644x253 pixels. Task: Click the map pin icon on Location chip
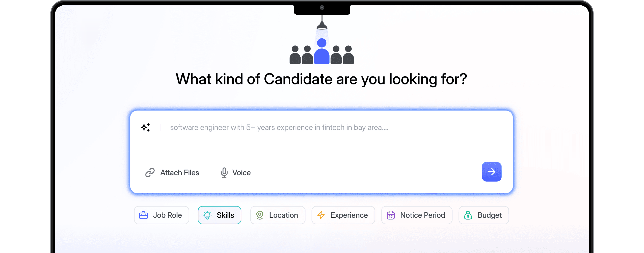pos(260,215)
